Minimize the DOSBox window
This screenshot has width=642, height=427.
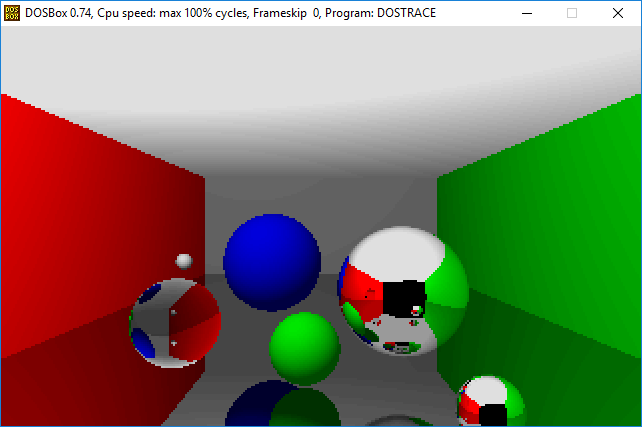tap(527, 13)
